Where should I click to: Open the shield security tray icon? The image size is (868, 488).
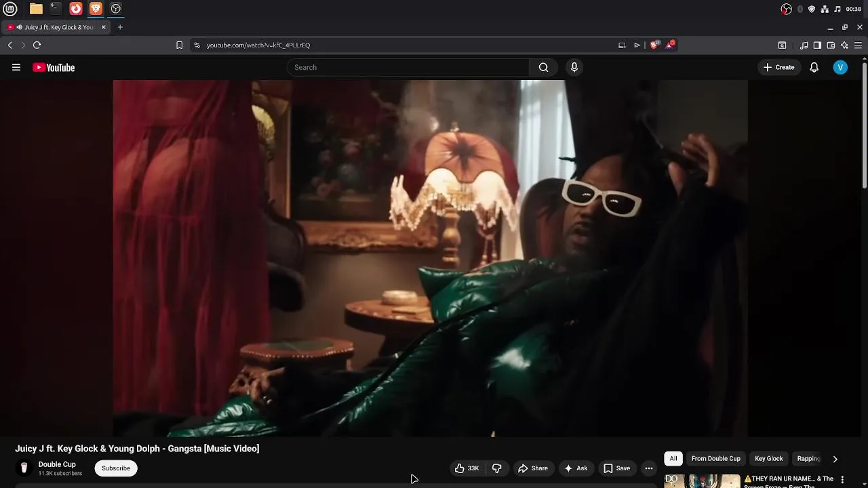(812, 9)
